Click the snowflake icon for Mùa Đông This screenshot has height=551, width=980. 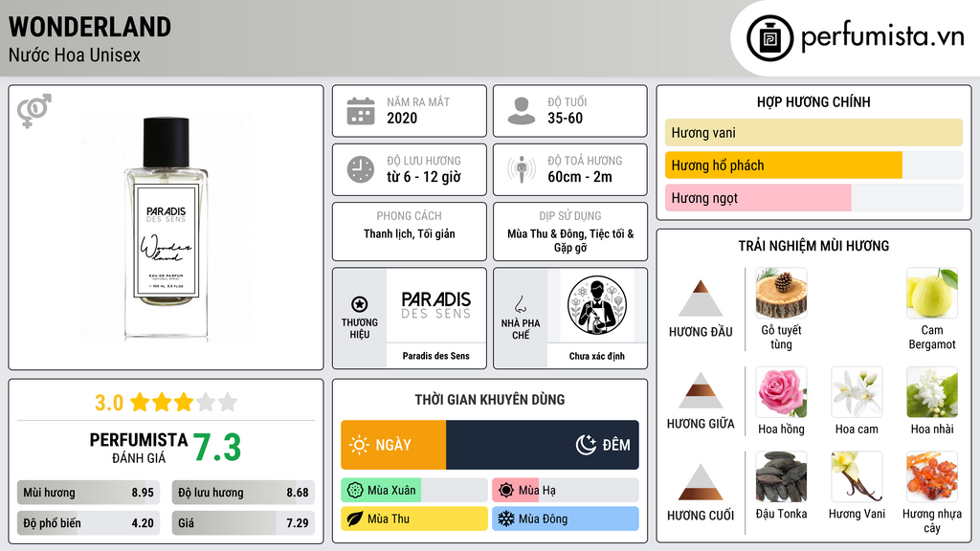point(506,518)
